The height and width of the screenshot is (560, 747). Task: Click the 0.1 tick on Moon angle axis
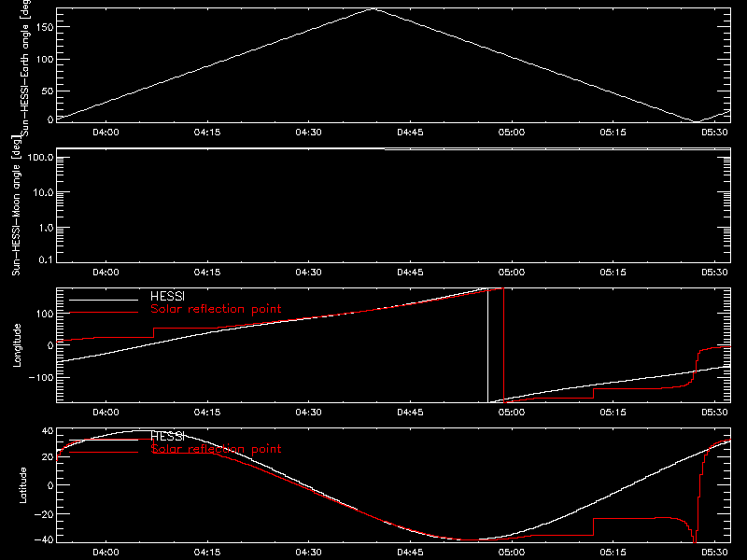[46, 259]
